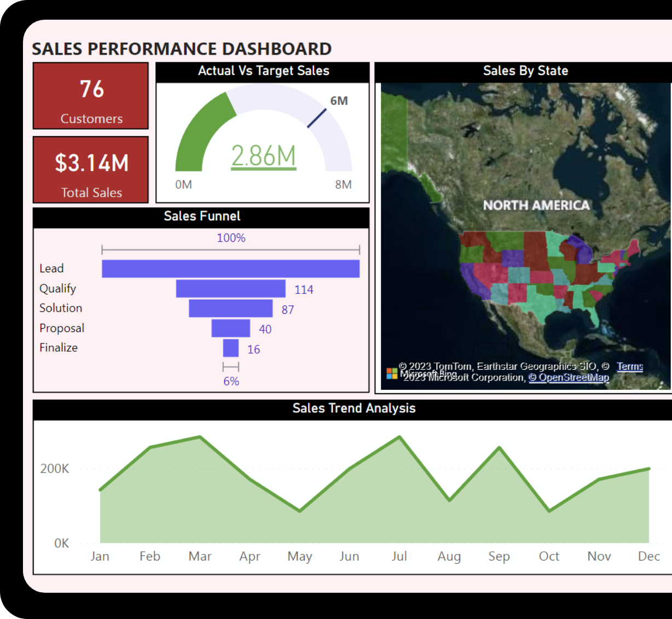Click the 0K y-axis label
Viewport: 672px width, 619px height.
[61, 544]
